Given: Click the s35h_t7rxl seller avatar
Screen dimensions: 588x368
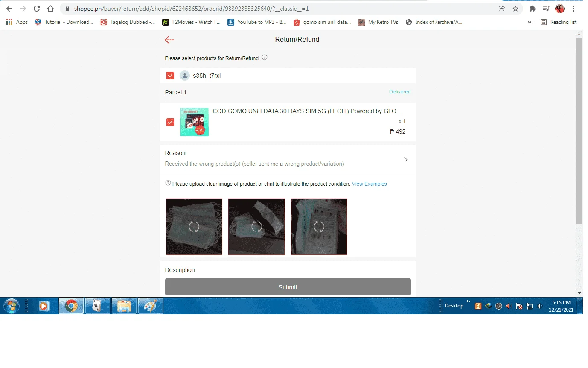Looking at the screenshot, I should click(x=184, y=76).
